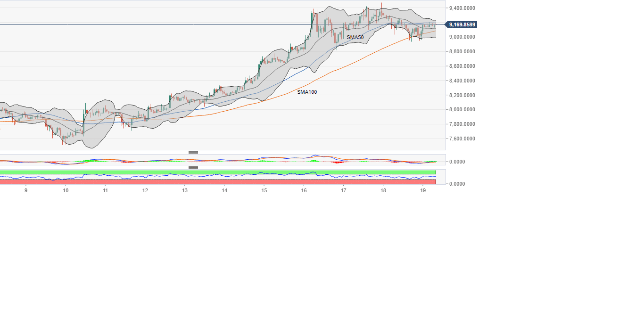Screen dimensions: 644x335
Task: Select date 16 on the time axis
Action: (304, 190)
